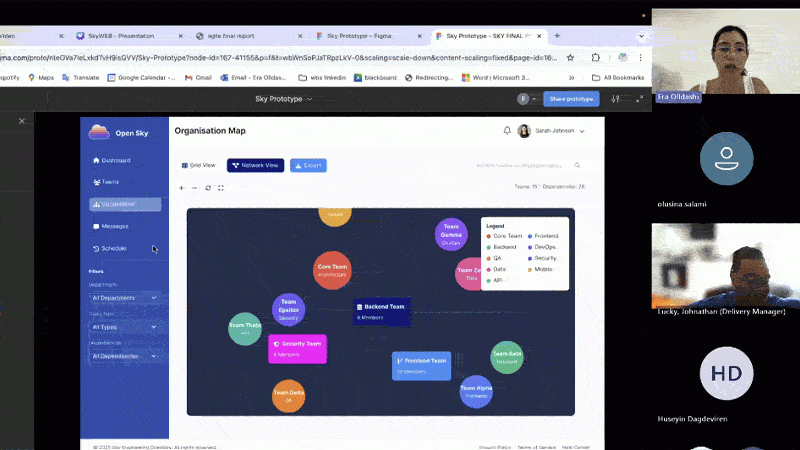Focus the organisation search field
The height and width of the screenshot is (450, 800).
pos(527,165)
